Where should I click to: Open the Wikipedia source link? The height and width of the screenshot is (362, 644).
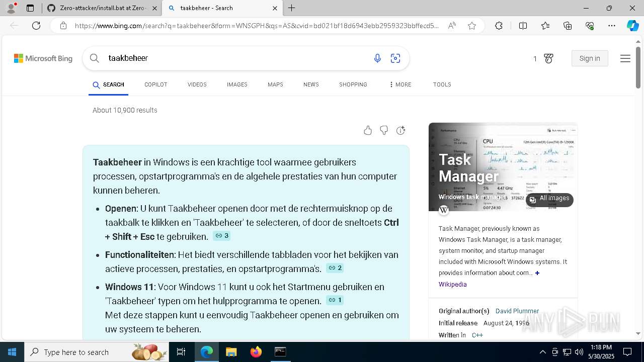coord(453,285)
